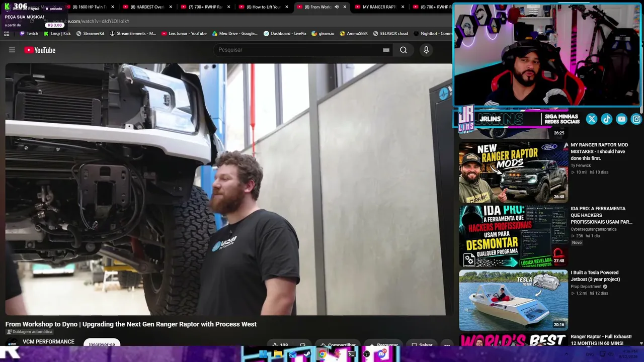Viewport: 644px width, 362px height.
Task: Open File Explorer from the taskbar
Action: click(x=278, y=354)
